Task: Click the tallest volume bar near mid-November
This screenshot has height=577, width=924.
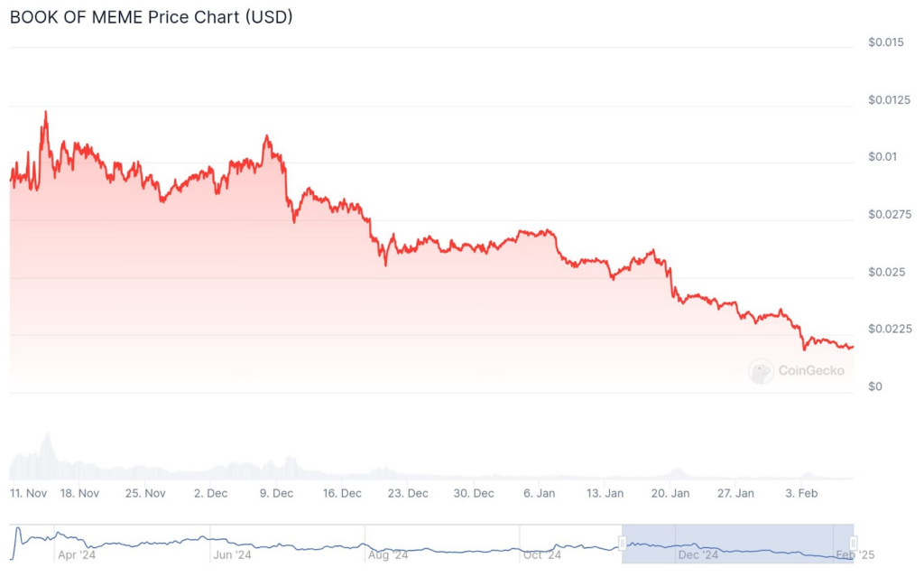Action: click(46, 456)
